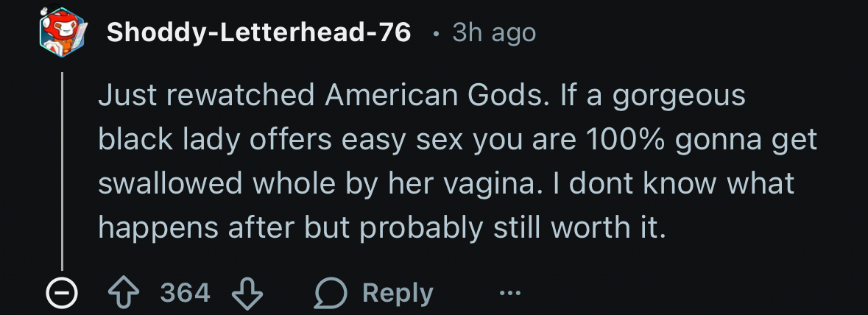
Task: Click the 364 vote score
Action: [185, 294]
